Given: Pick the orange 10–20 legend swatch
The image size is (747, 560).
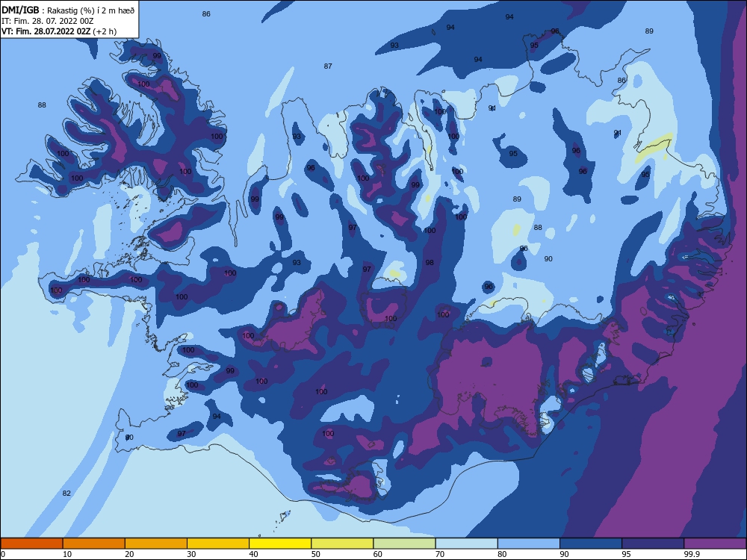Looking at the screenshot, I should pyautogui.click(x=94, y=544).
